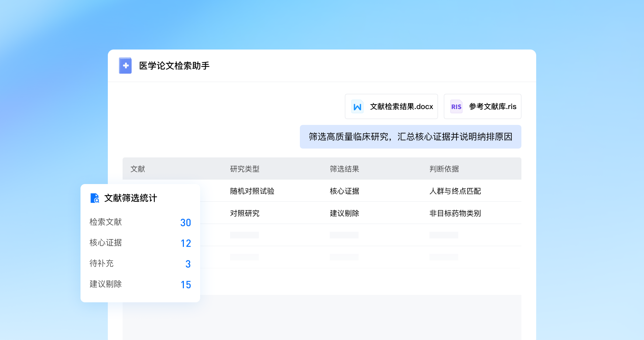Screen dimensions: 644x340
Task: Open the 参考文献库.ris attachment
Action: (x=483, y=106)
